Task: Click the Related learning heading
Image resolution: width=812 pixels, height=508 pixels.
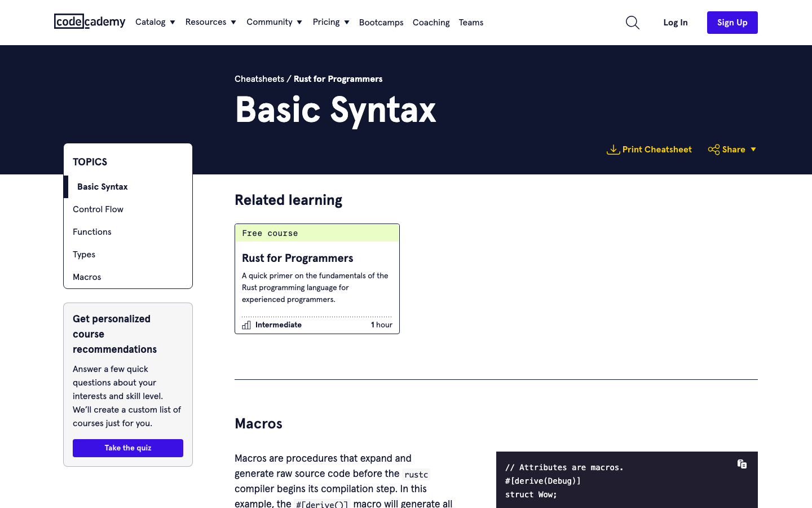Action: 288,200
